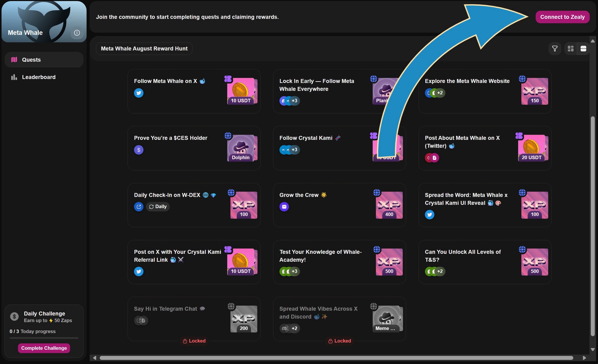Open the quest filter funnel icon
The height and width of the screenshot is (364, 598).
point(555,49)
